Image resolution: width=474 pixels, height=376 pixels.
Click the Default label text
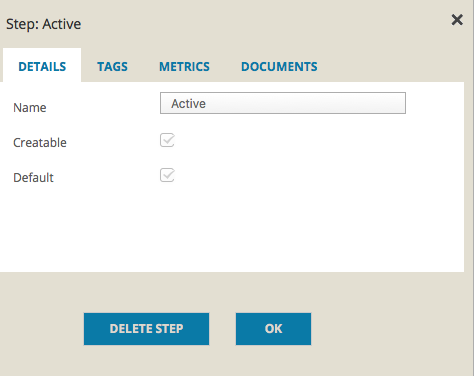(33, 177)
